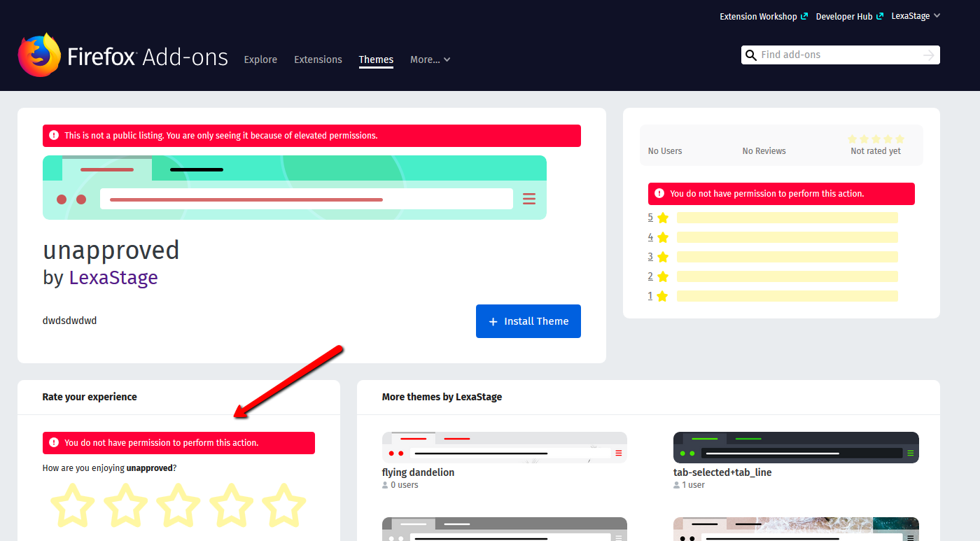
Task: Click the Install Theme button
Action: 528,321
